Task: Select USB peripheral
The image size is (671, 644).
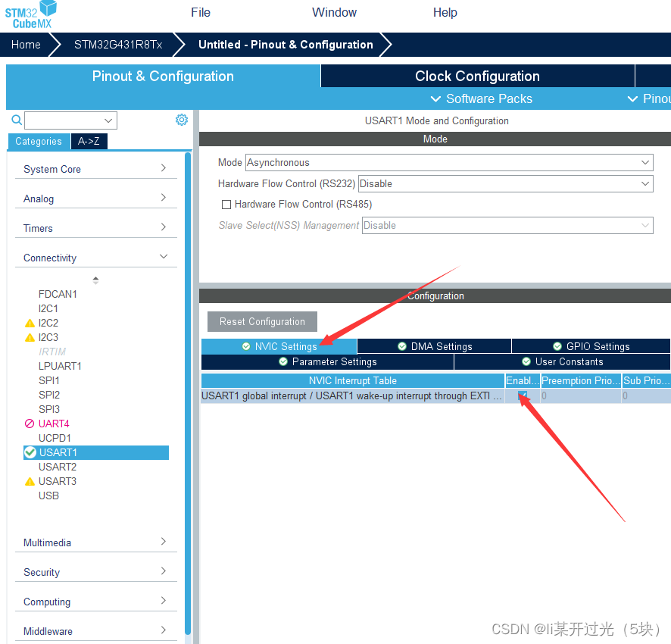Action: click(x=48, y=496)
